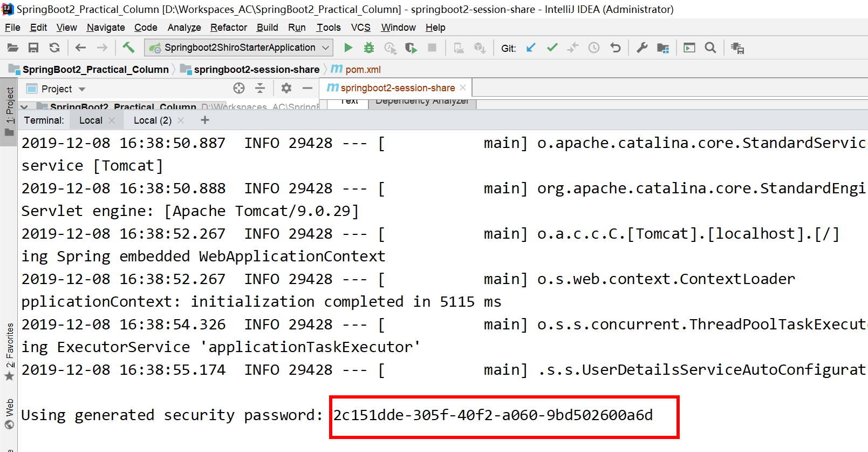The height and width of the screenshot is (452, 868).
Task: Revert changes with the undo arrow icon
Action: pos(615,48)
